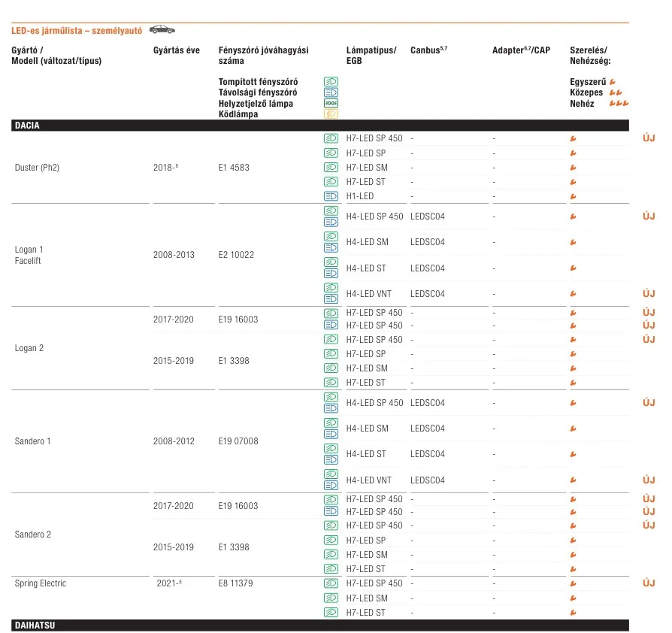
Task: Click the Canbus column header
Action: pos(428,50)
